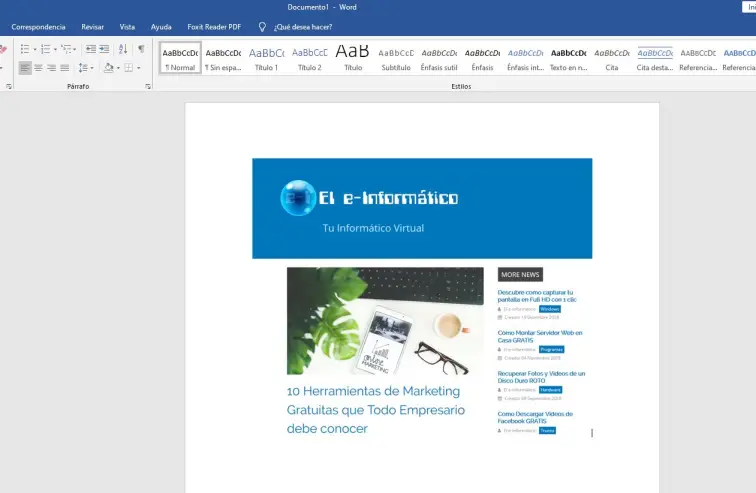The image size is (756, 493).
Task: Switch to the Vista tab
Action: (x=127, y=27)
